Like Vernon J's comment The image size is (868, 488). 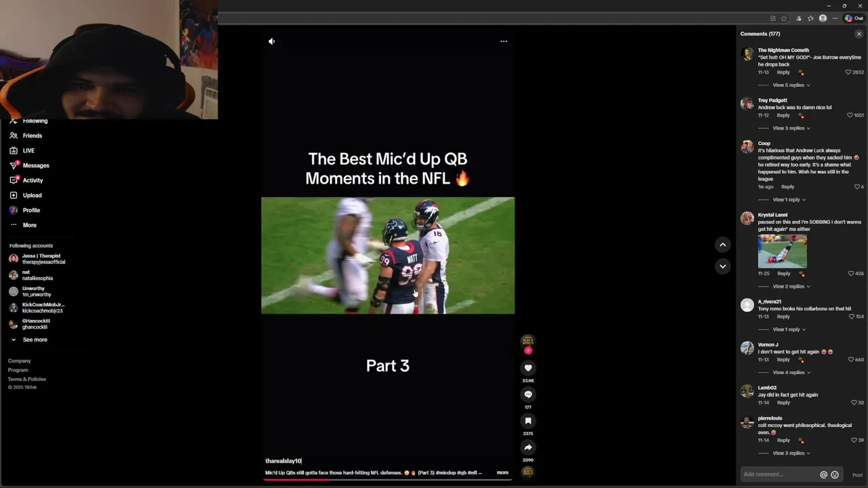tap(851, 359)
